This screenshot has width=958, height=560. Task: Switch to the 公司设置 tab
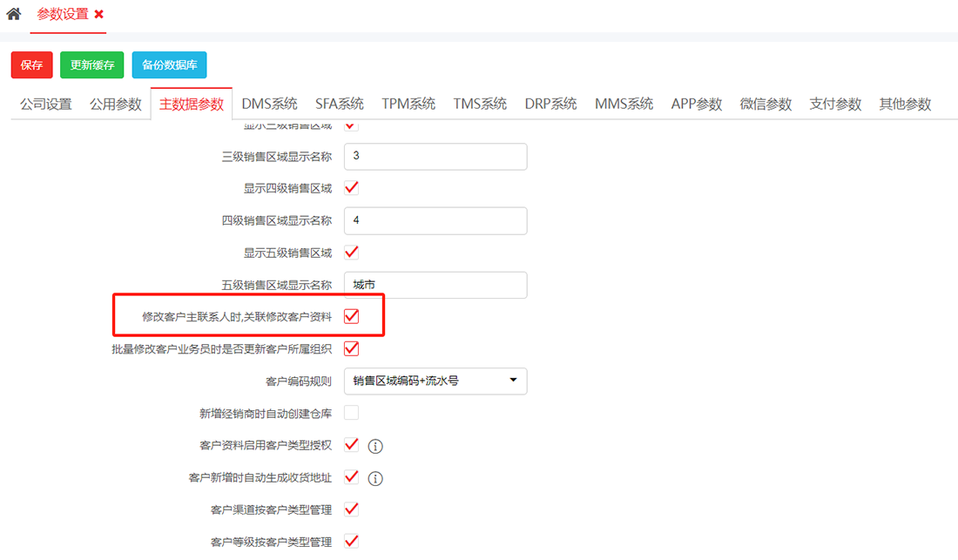click(44, 104)
